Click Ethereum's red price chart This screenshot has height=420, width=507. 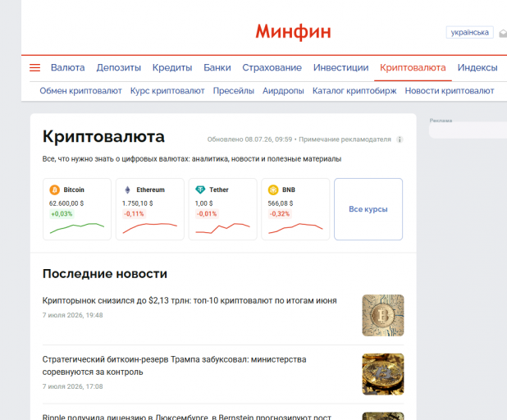click(150, 228)
